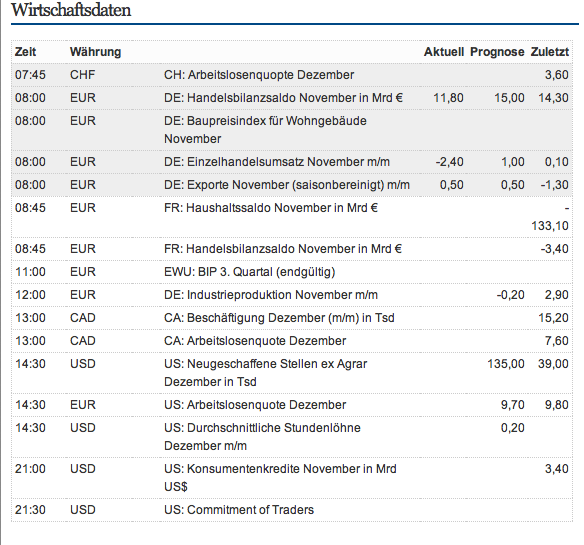Select FR: Haushaltssaldo November entry
This screenshot has width=584, height=545.
(x=292, y=217)
